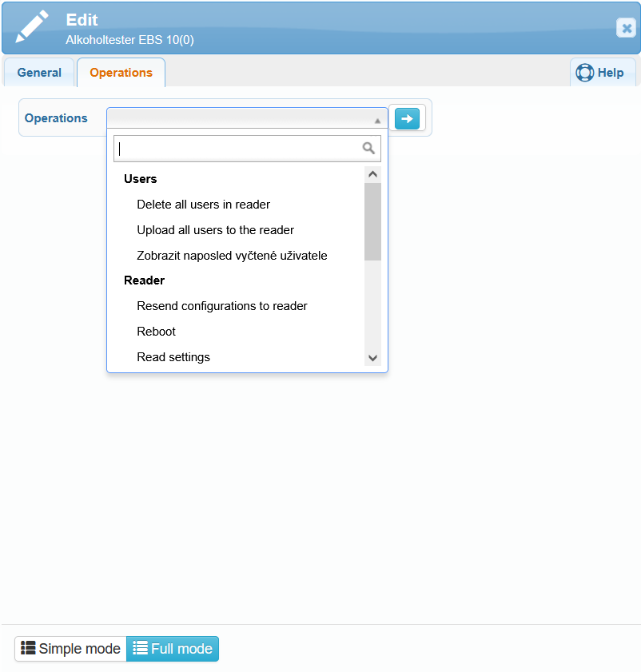Choose 'Resend configurations to reader'
The image size is (641, 672).
(x=221, y=306)
